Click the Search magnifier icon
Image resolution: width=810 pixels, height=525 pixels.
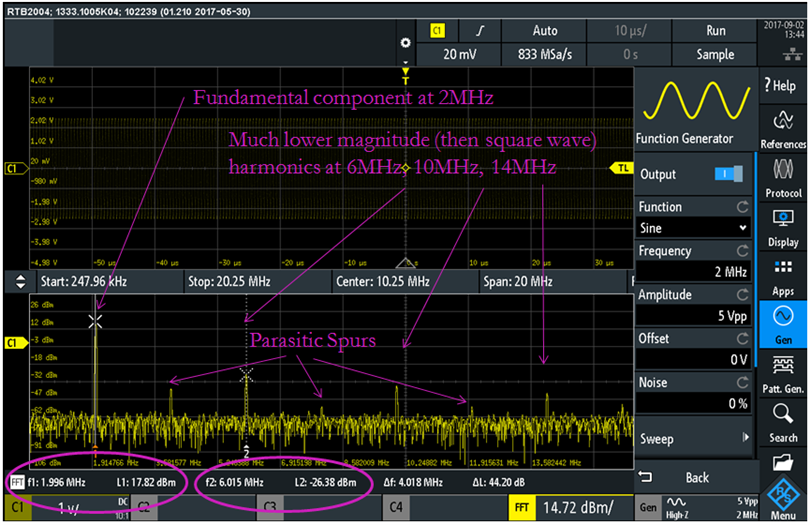784,419
